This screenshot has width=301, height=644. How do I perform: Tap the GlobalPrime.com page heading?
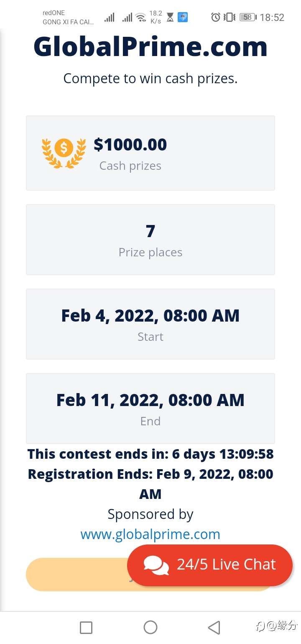tap(150, 46)
